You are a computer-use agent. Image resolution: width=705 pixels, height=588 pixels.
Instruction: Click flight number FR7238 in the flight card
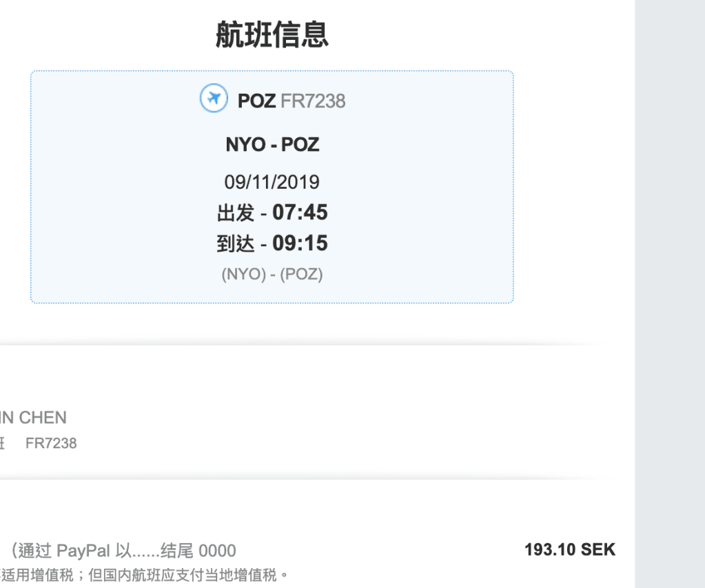pos(313,101)
